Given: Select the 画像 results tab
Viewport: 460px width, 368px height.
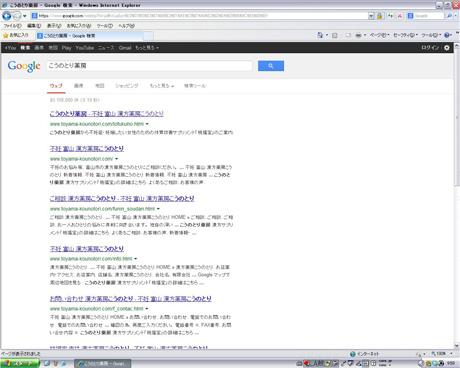Looking at the screenshot, I should click(x=78, y=86).
